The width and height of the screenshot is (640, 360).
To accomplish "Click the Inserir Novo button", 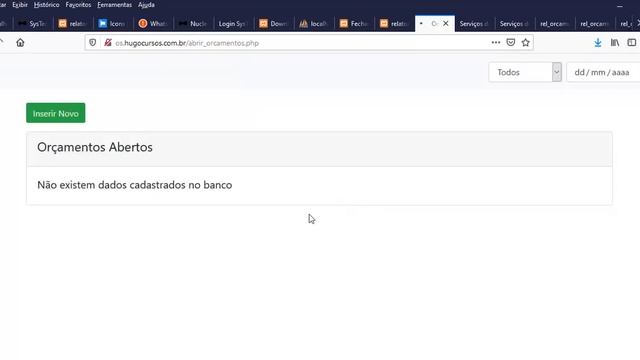I will 56,113.
